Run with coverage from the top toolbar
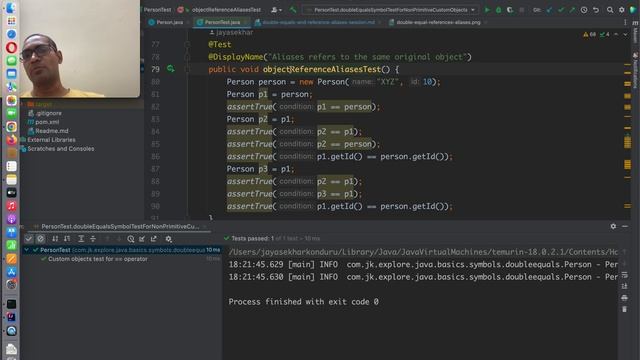The width and height of the screenshot is (640, 360). (x=510, y=10)
